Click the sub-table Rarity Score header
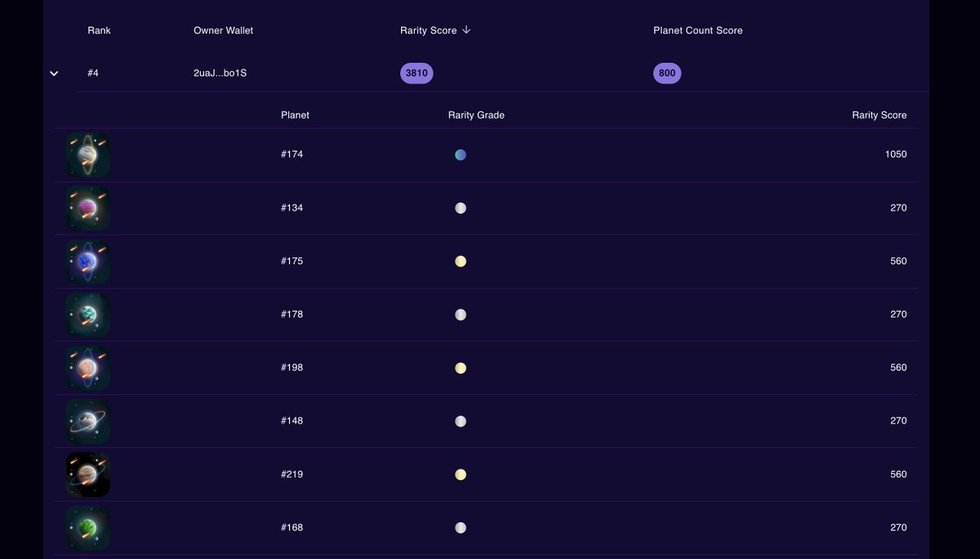 [879, 115]
